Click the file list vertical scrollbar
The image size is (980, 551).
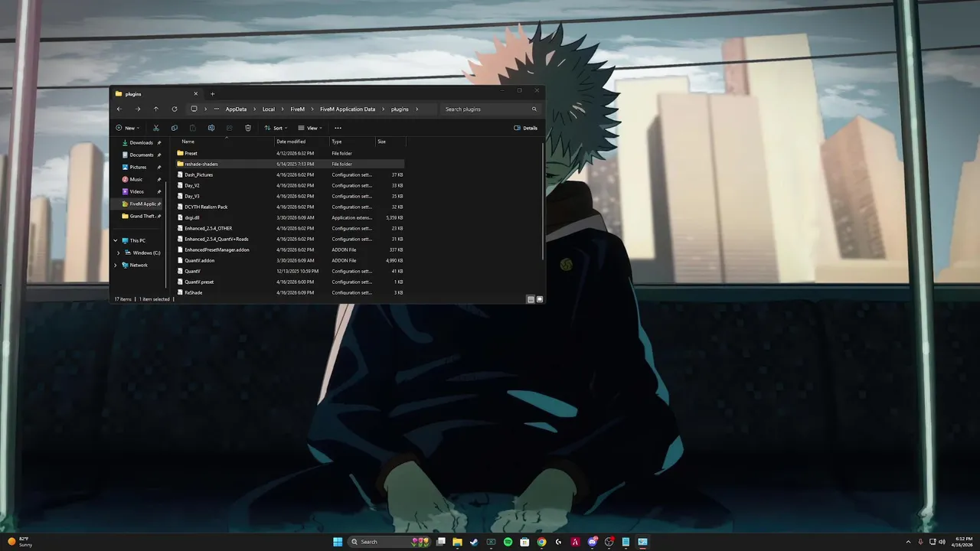[543, 203]
